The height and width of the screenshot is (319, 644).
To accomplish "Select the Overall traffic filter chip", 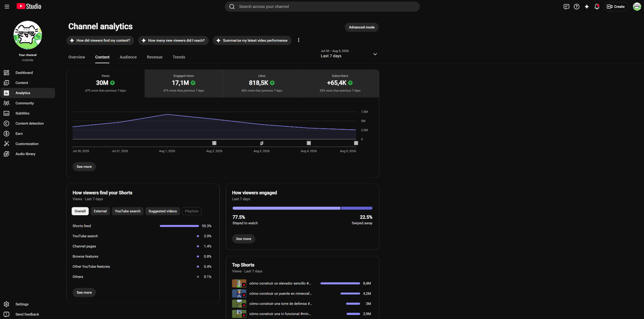I will click(80, 211).
